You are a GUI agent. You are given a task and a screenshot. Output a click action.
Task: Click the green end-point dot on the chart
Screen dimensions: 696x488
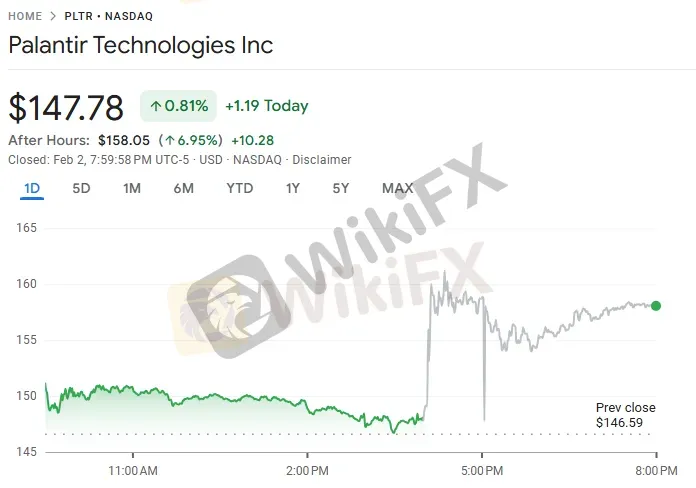tap(655, 305)
